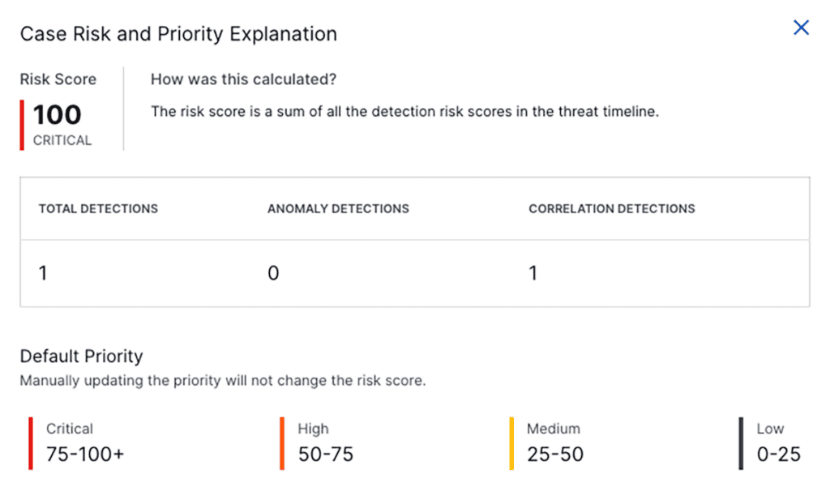The width and height of the screenshot is (830, 504).
Task: Close the Case Risk and Priority dialog
Action: pos(801,28)
